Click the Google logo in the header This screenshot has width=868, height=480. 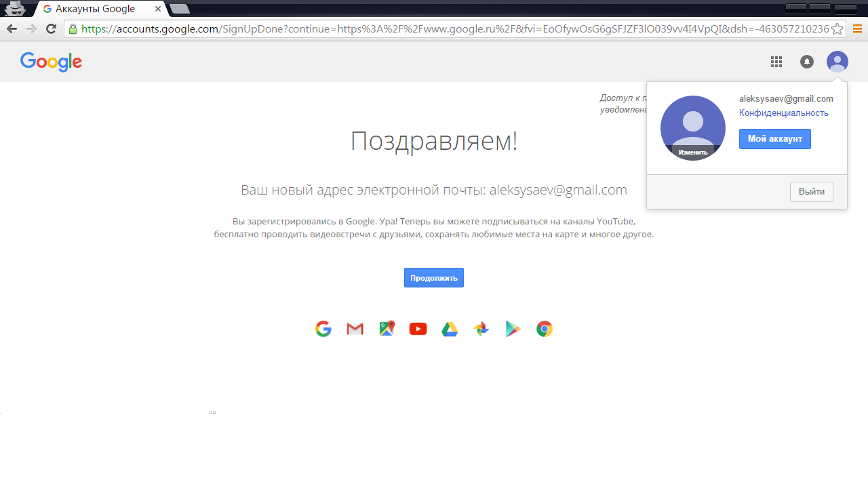(x=52, y=62)
